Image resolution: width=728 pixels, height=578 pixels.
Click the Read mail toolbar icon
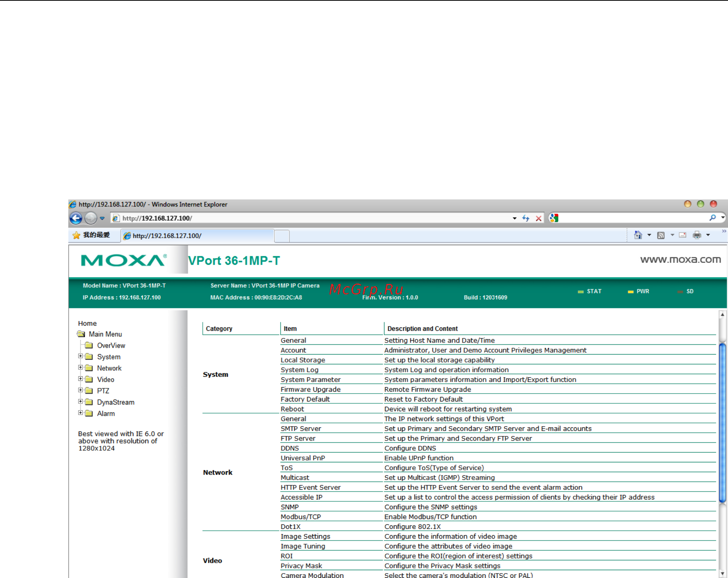(x=683, y=235)
